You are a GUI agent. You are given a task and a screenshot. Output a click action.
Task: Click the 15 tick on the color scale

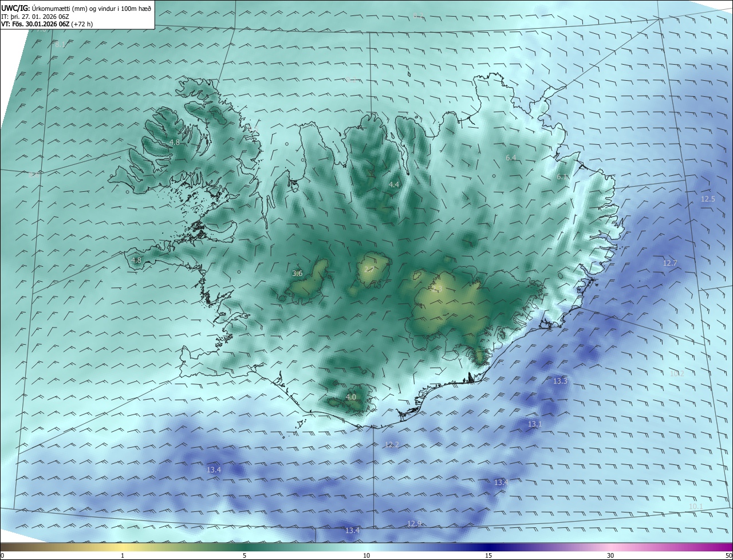click(x=488, y=556)
